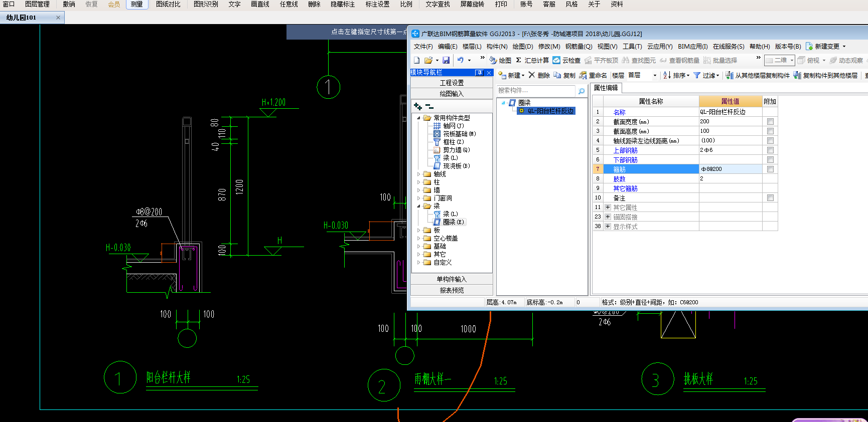Click the expand-all plus icon in navigation panel

[418, 106]
